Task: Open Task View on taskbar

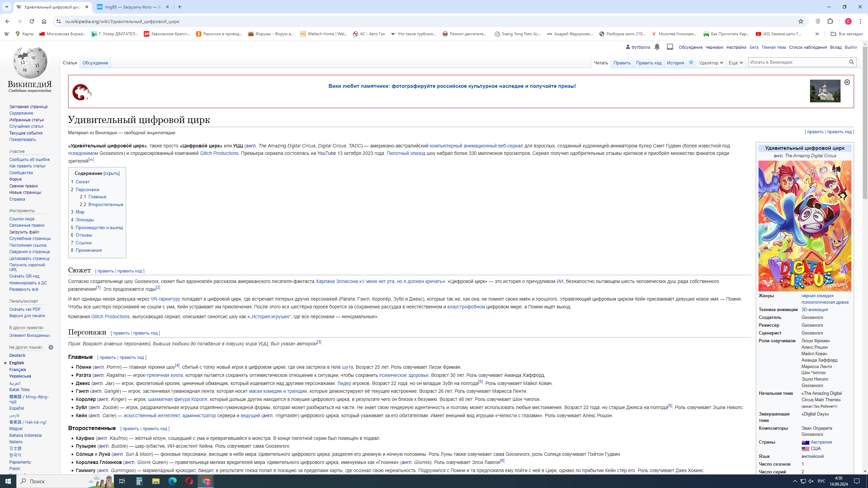Action: 122,481
